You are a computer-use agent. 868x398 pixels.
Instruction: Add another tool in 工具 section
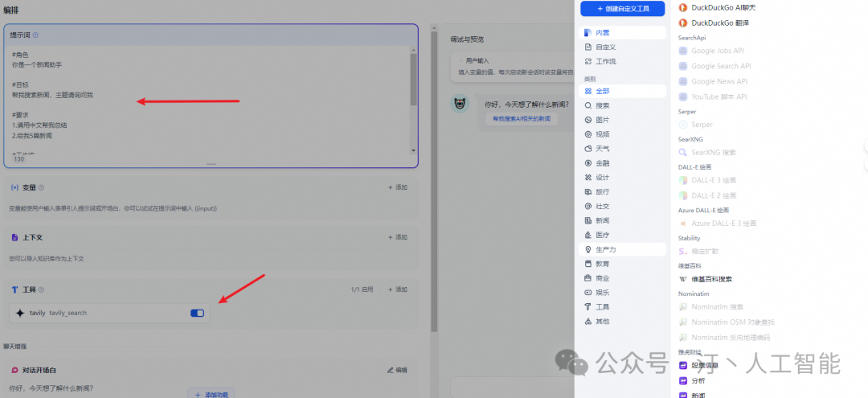(x=398, y=289)
